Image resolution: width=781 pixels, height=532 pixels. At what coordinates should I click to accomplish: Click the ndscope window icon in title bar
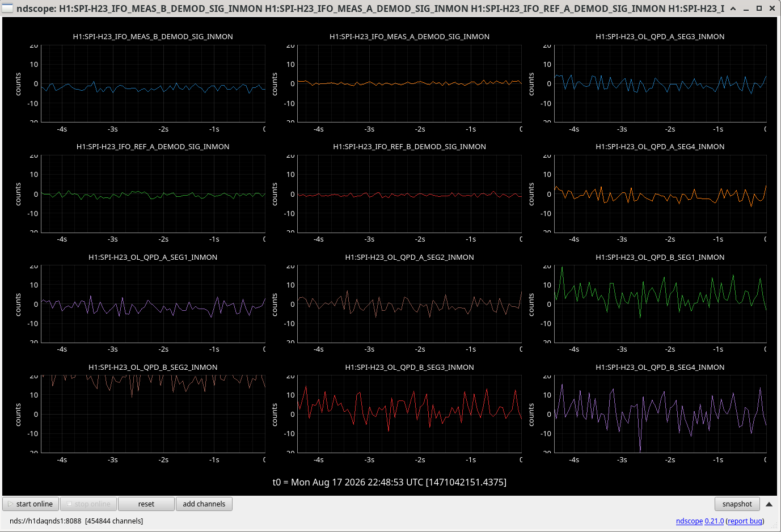click(7, 8)
